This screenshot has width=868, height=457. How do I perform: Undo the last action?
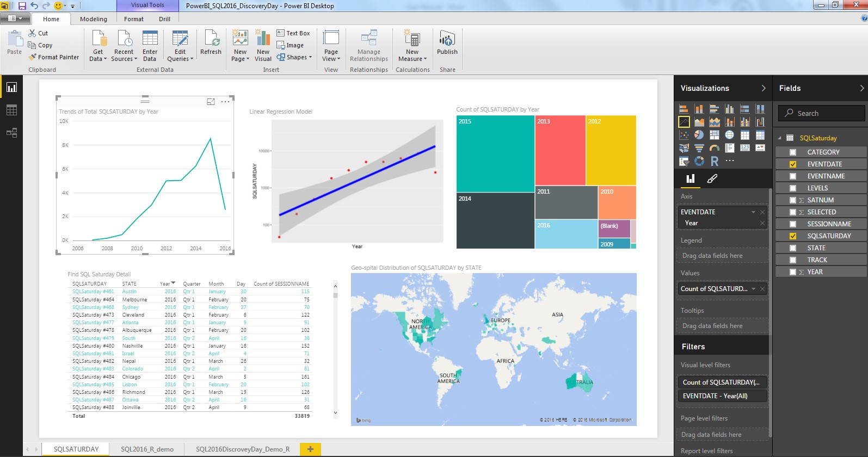[x=34, y=5]
